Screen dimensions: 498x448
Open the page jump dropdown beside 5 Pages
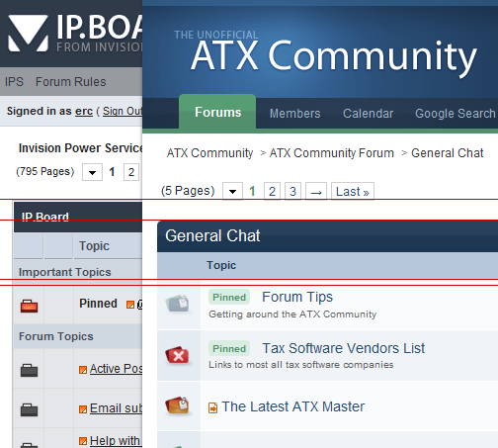(232, 191)
